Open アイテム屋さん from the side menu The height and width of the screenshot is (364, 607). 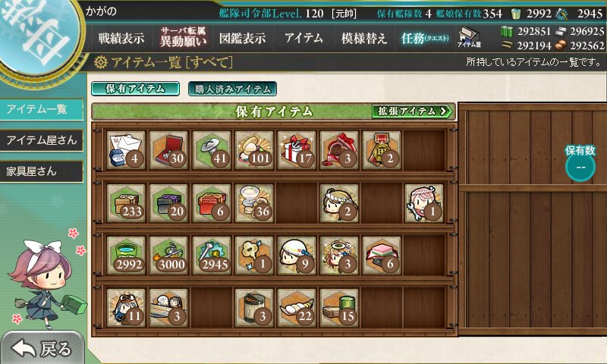(42, 140)
